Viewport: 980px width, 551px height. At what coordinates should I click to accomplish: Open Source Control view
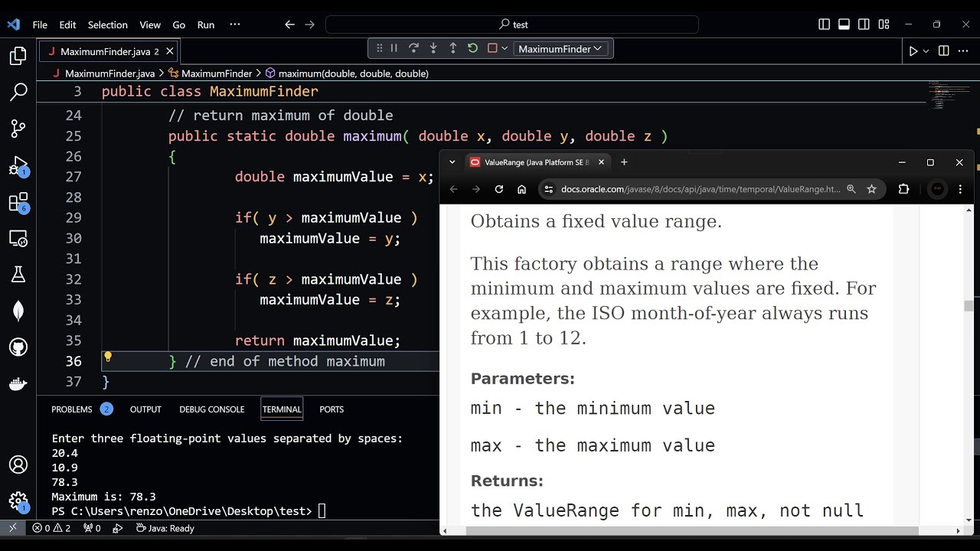click(x=18, y=129)
